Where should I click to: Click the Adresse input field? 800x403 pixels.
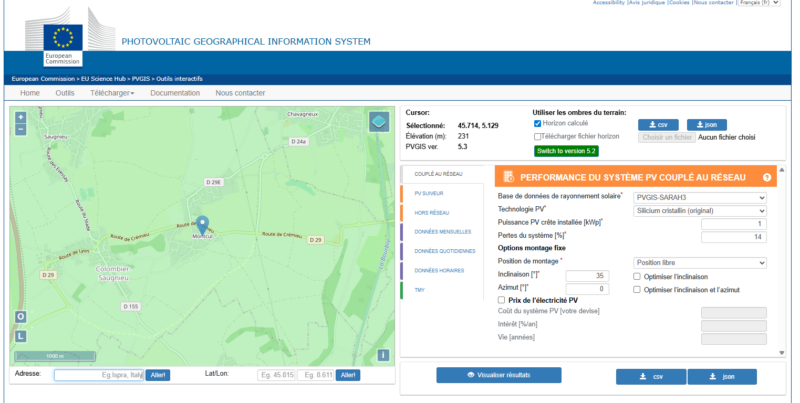coord(98,375)
